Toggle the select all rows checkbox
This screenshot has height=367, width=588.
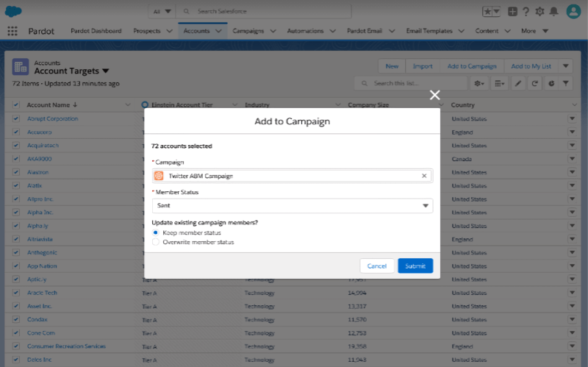point(15,104)
